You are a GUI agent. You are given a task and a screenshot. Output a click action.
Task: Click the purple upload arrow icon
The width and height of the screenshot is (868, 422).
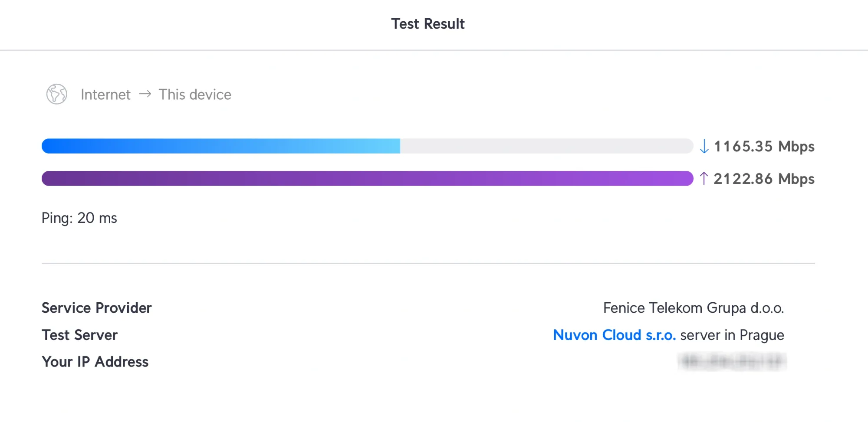[x=704, y=178]
